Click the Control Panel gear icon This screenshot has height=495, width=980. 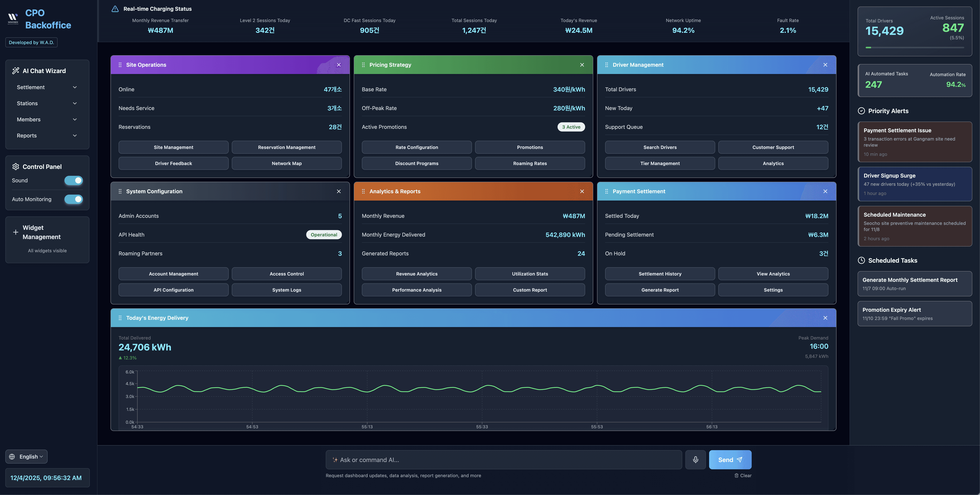pyautogui.click(x=16, y=167)
